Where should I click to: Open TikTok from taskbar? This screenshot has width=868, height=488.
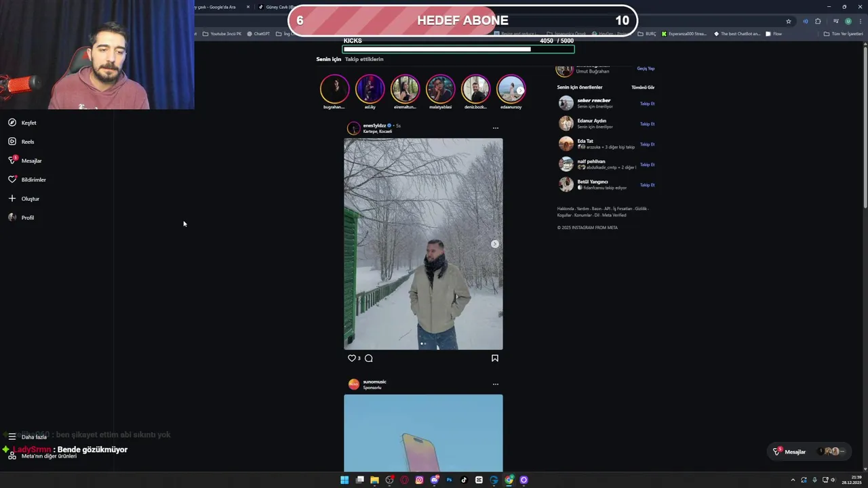click(x=464, y=480)
